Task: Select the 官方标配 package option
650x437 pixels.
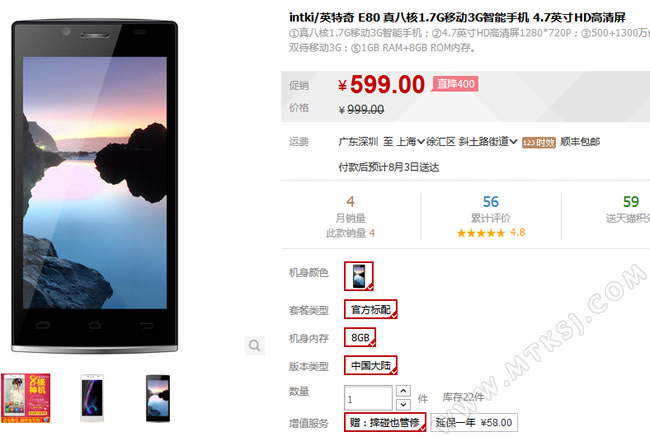Action: (371, 309)
